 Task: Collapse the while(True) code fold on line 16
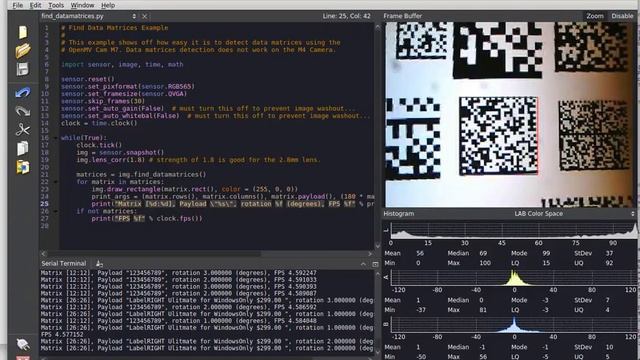56,138
